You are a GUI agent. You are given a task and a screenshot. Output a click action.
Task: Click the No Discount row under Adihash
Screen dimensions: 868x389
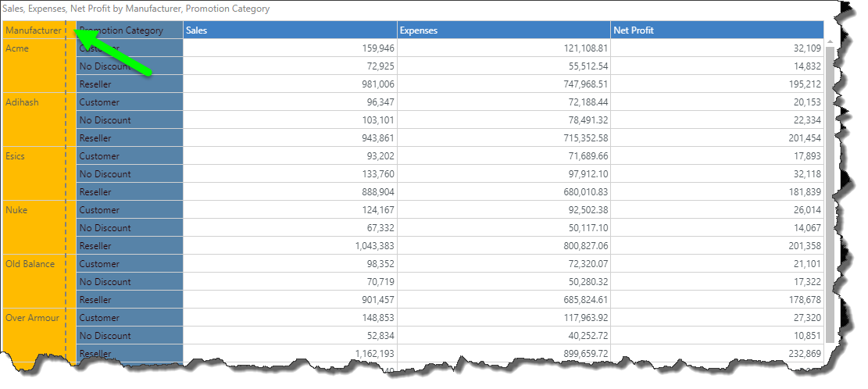click(x=129, y=120)
